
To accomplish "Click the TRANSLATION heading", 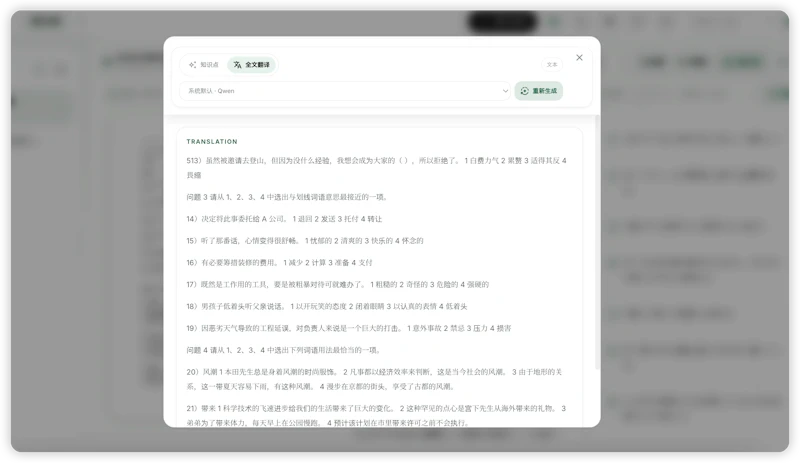I will tap(212, 141).
